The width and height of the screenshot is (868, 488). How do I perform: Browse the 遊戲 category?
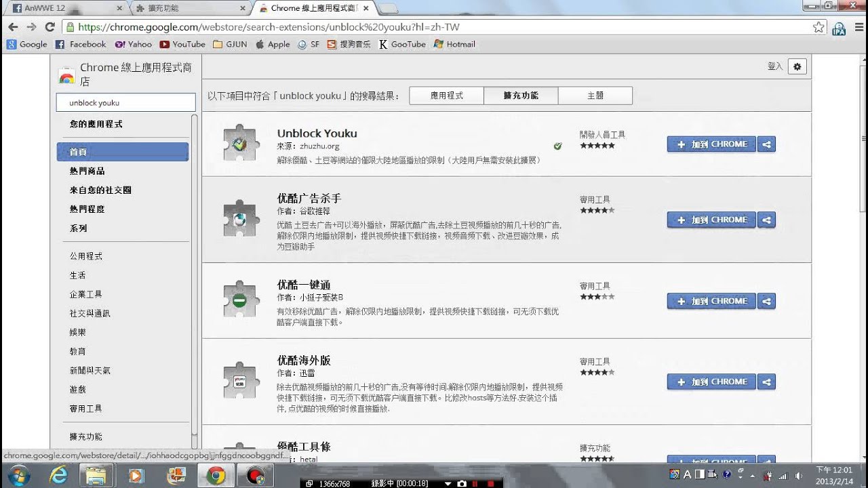coord(77,389)
